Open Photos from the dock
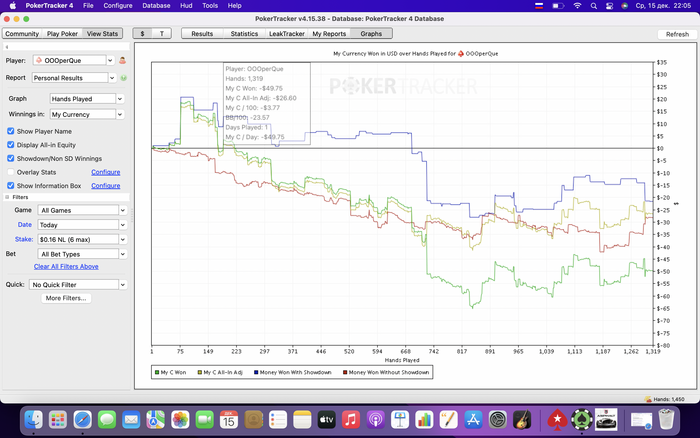The height and width of the screenshot is (438, 700). click(180, 420)
